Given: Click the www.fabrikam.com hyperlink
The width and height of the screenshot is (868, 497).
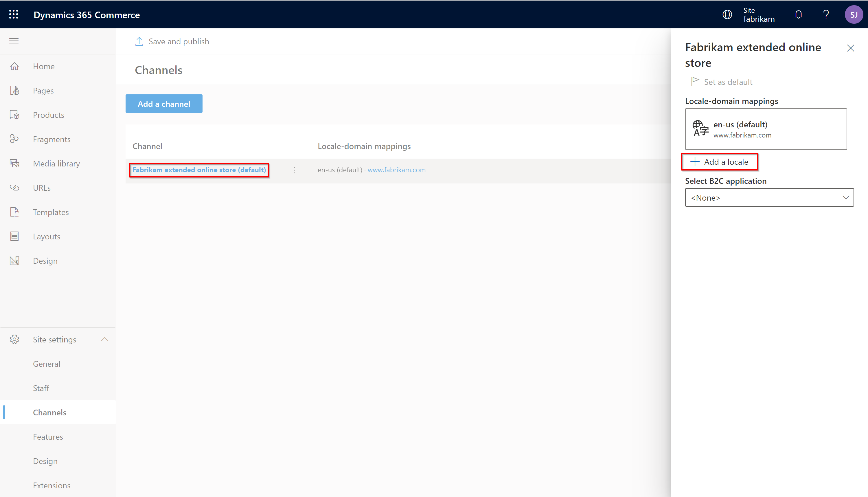Looking at the screenshot, I should [396, 170].
